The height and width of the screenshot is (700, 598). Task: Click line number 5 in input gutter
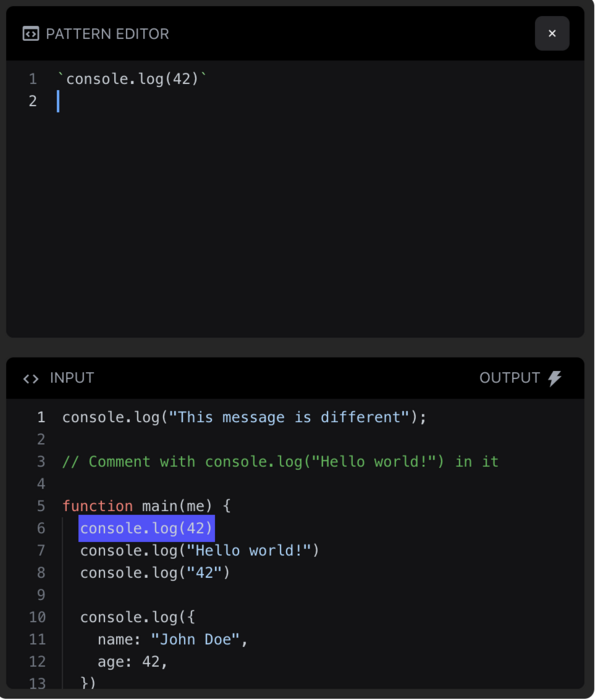coord(41,506)
